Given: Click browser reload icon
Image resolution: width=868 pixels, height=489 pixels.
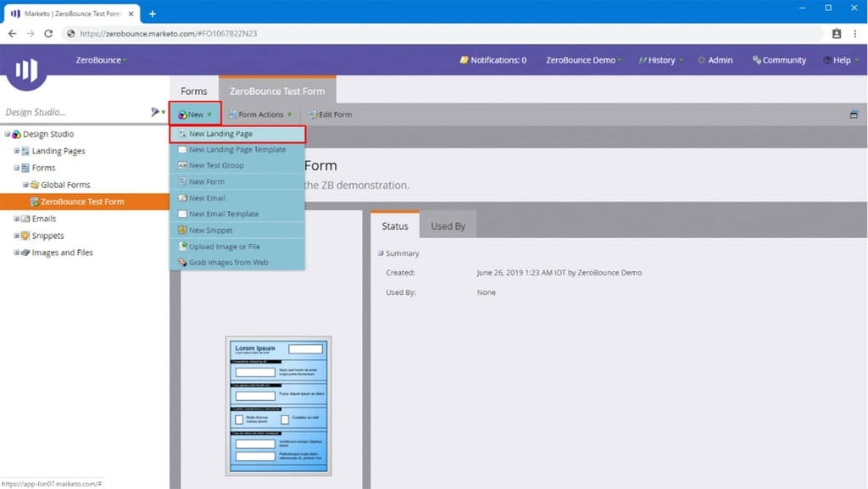Looking at the screenshot, I should (x=48, y=34).
